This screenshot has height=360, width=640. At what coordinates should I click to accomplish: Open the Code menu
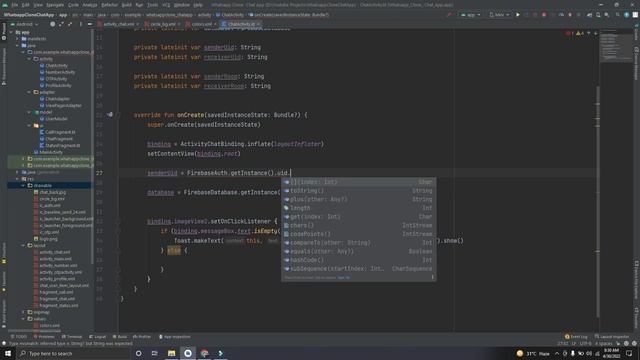(73, 5)
